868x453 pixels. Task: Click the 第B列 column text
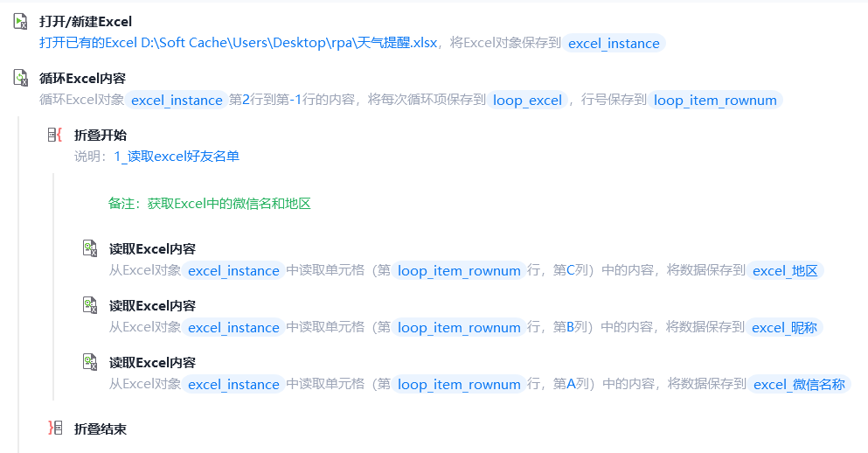coord(570,327)
